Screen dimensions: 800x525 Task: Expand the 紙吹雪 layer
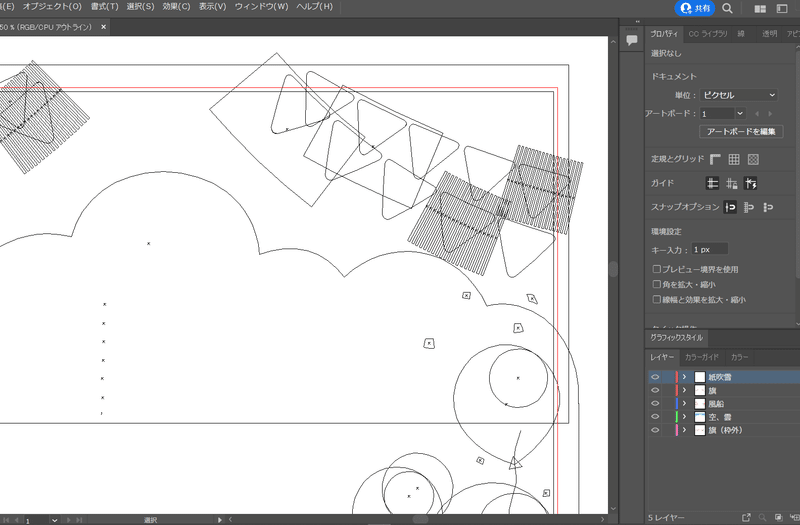click(685, 377)
